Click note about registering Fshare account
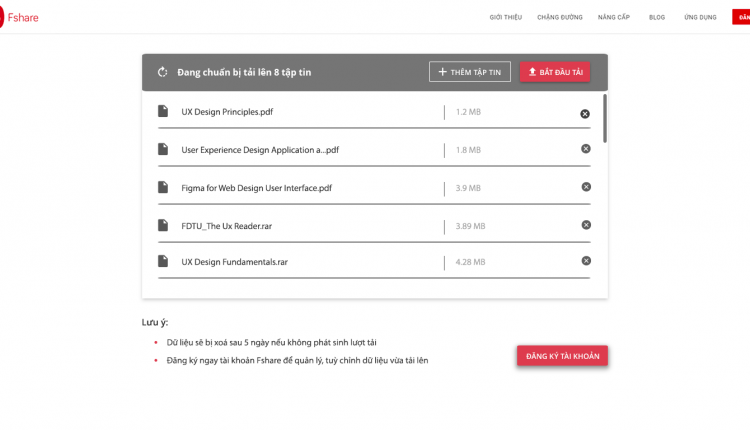The width and height of the screenshot is (750, 430). click(x=297, y=361)
